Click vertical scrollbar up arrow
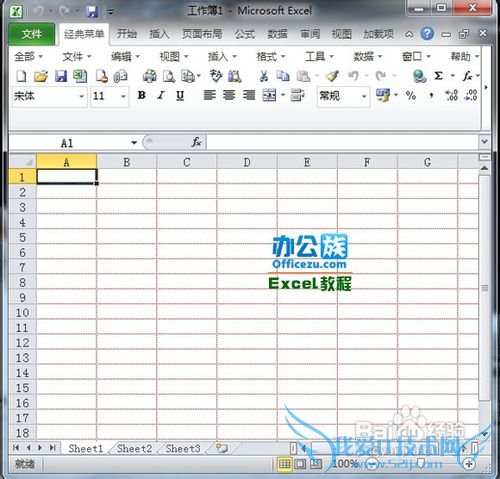500x479 pixels. tap(485, 168)
